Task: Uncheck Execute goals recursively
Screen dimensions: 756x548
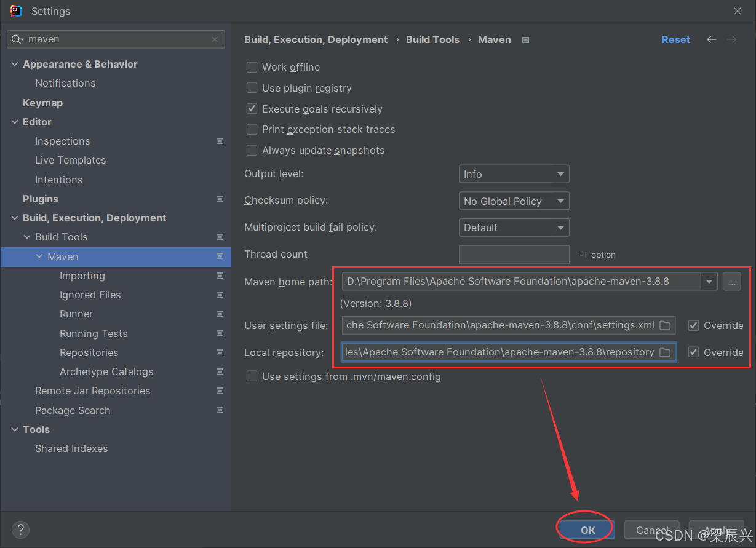Action: coord(252,109)
